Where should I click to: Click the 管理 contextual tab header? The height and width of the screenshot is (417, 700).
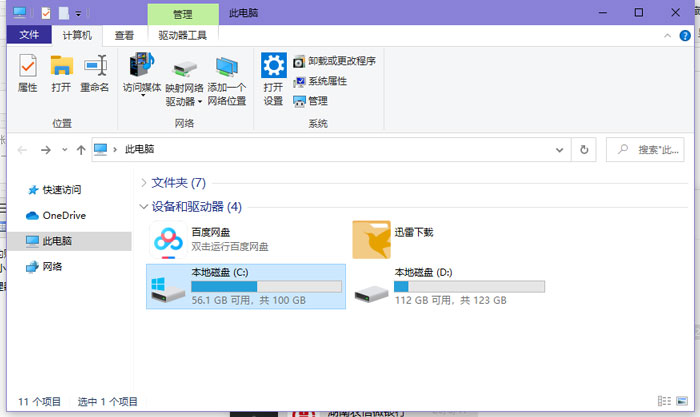[183, 14]
